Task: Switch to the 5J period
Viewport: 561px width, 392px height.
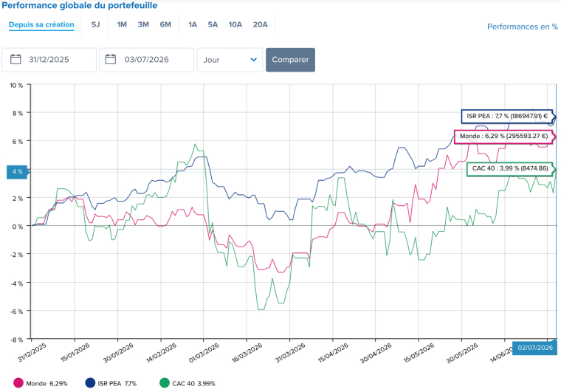Action: pos(95,24)
